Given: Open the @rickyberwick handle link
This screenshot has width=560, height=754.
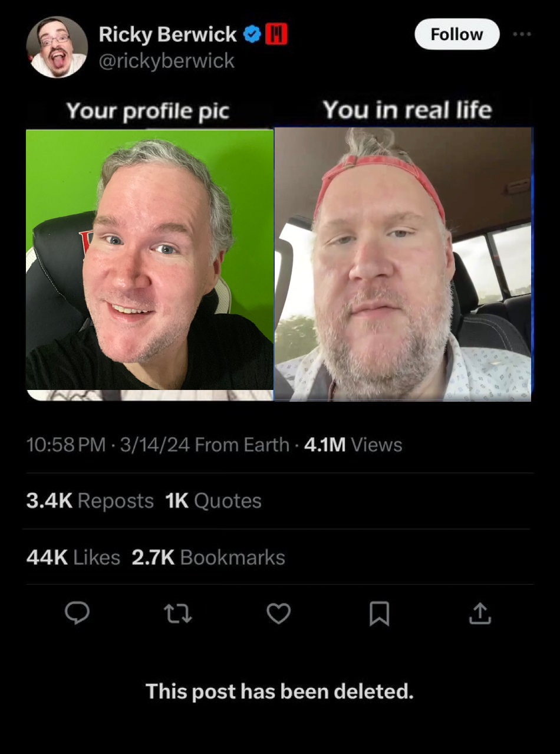Looking at the screenshot, I should [166, 61].
